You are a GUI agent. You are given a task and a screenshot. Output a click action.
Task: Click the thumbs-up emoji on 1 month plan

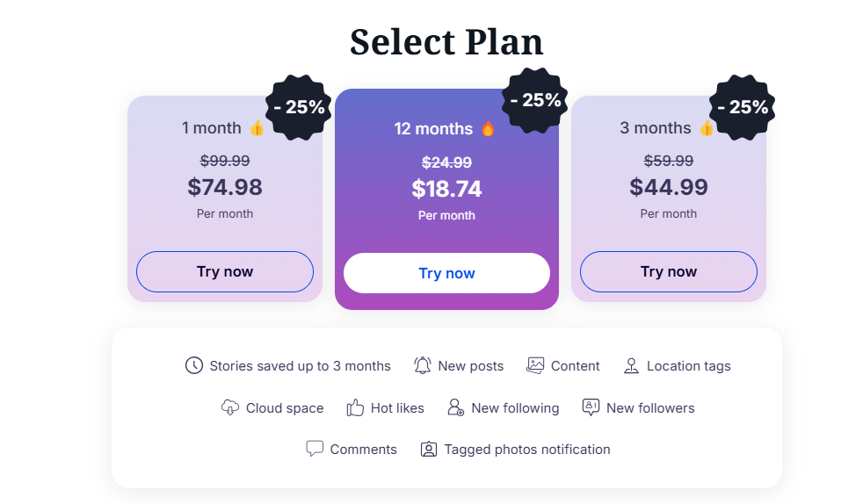coord(257,128)
